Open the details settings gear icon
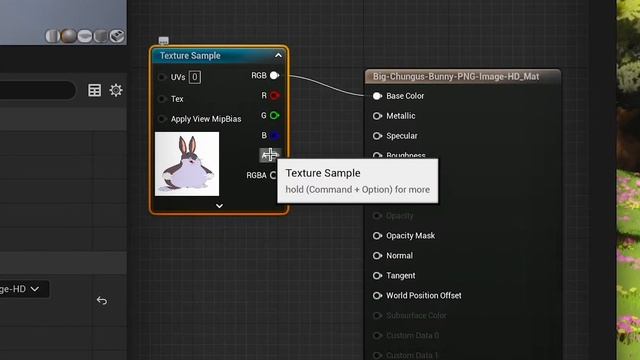 tap(116, 90)
